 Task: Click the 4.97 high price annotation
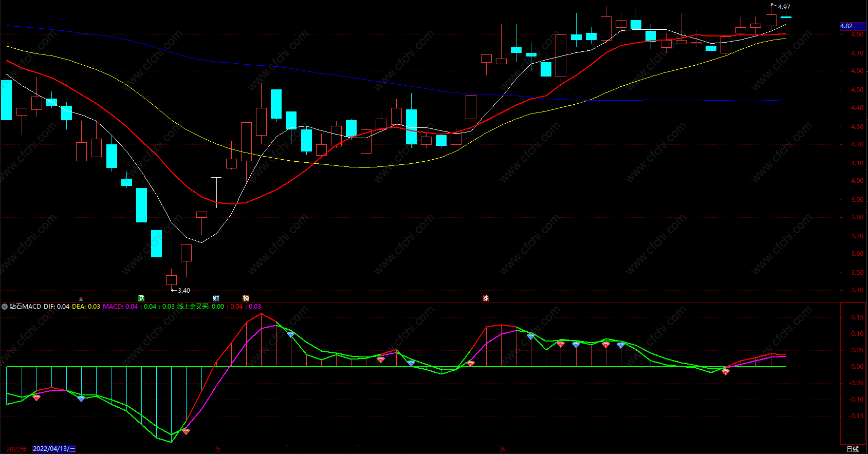tap(784, 7)
